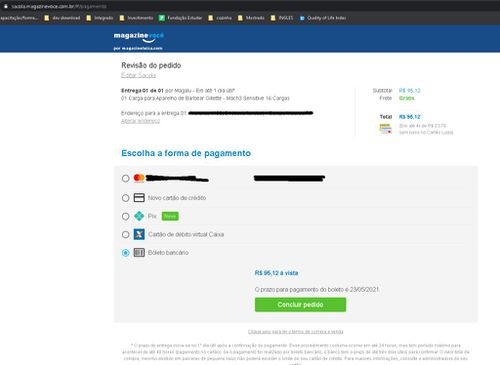The width and height of the screenshot is (500, 365).
Task: Click the Pix diamond icon
Action: [x=139, y=216]
